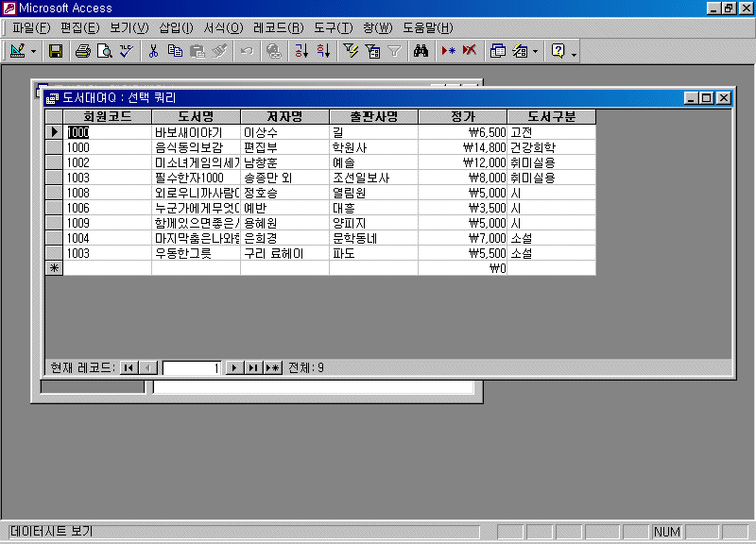The width and height of the screenshot is (756, 544).
Task: Click cell 문학동네
Action: click(373, 238)
